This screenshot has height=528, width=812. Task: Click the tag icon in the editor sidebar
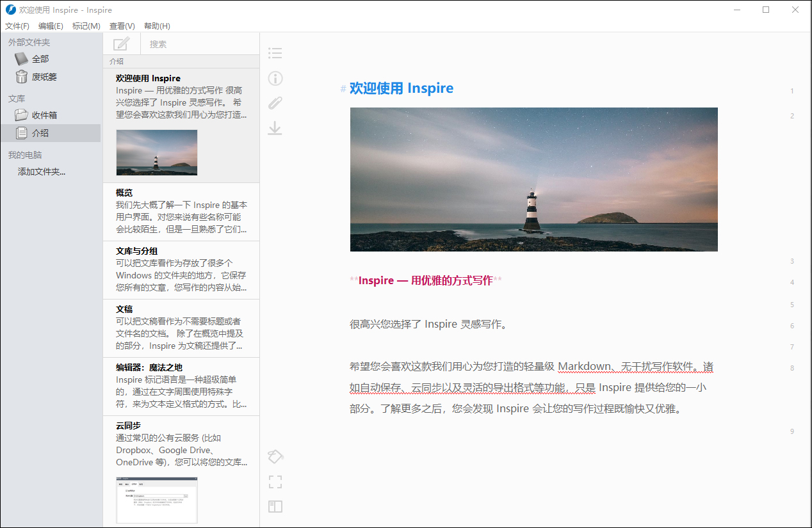click(x=275, y=456)
